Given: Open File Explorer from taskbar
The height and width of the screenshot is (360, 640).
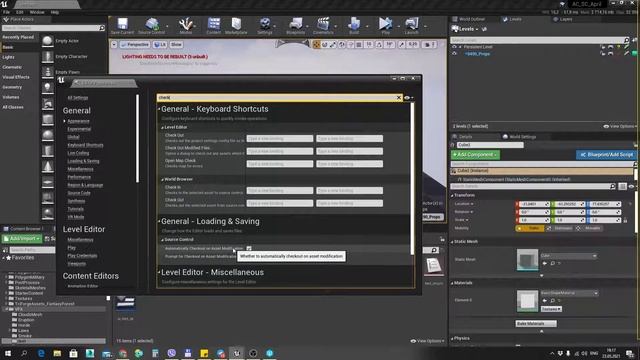Looking at the screenshot, I should 57,353.
